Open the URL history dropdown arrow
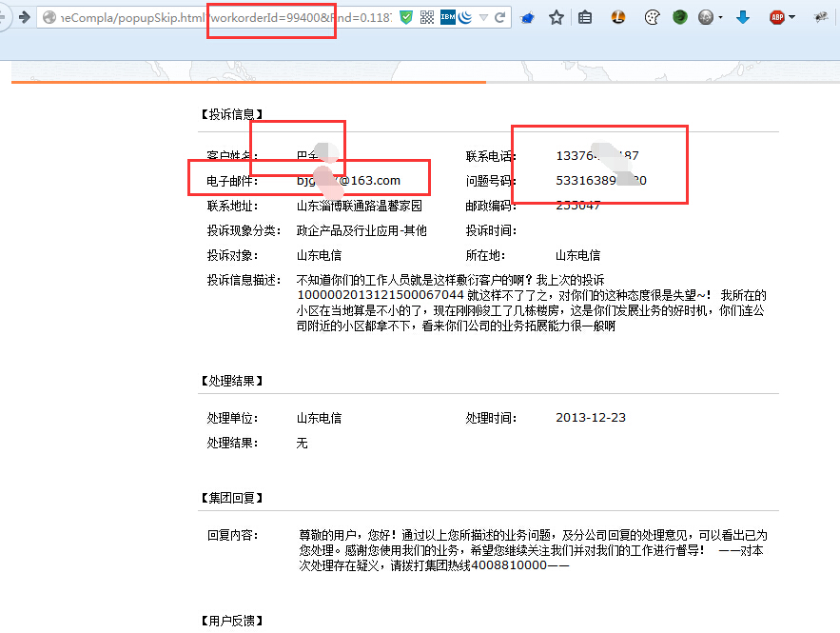 (x=483, y=18)
